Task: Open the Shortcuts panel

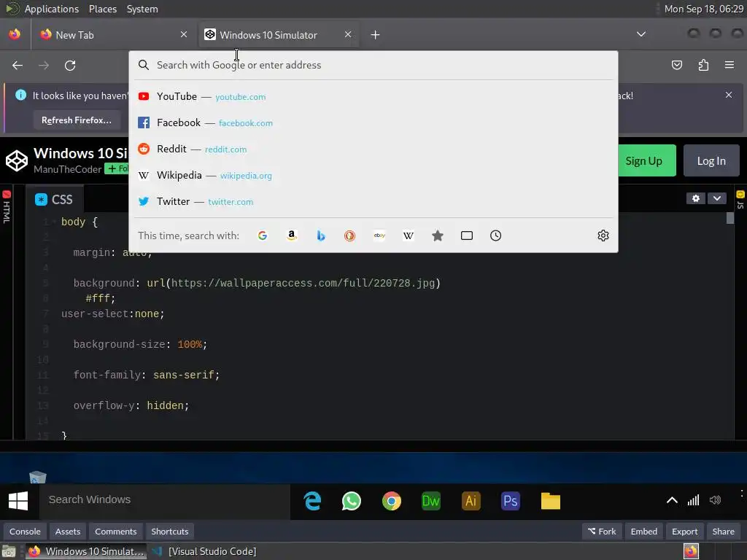Action: pyautogui.click(x=169, y=532)
